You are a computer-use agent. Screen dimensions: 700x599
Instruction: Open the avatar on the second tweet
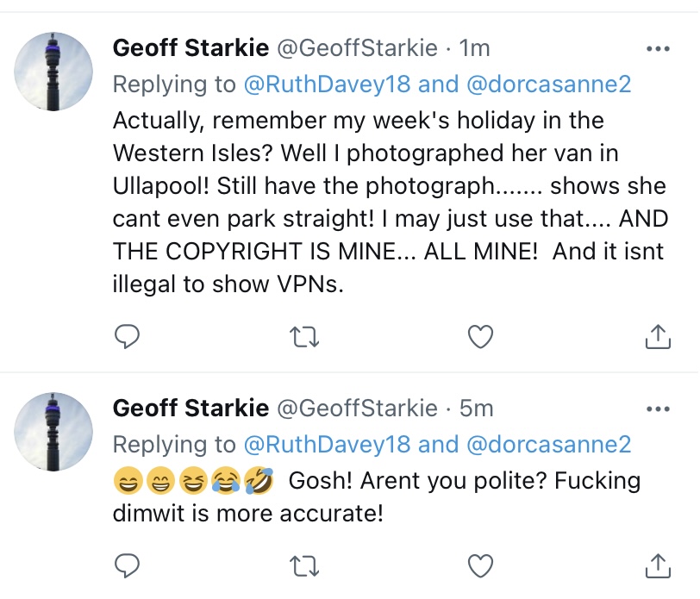pyautogui.click(x=55, y=431)
